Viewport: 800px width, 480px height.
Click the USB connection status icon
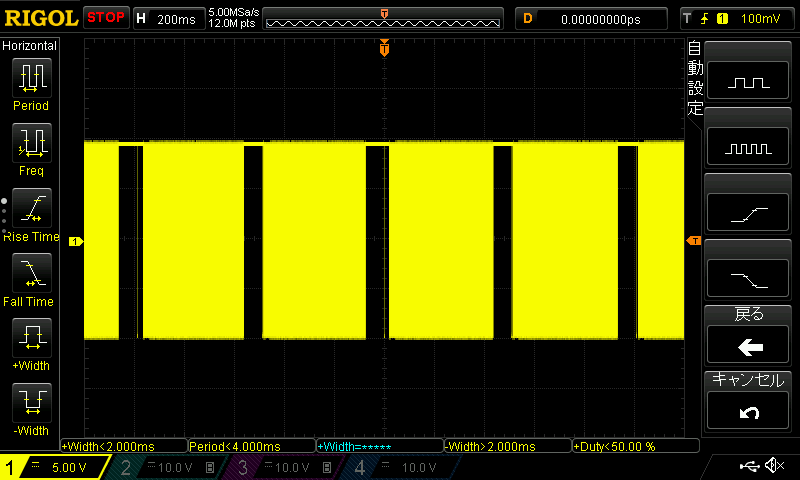tap(749, 465)
